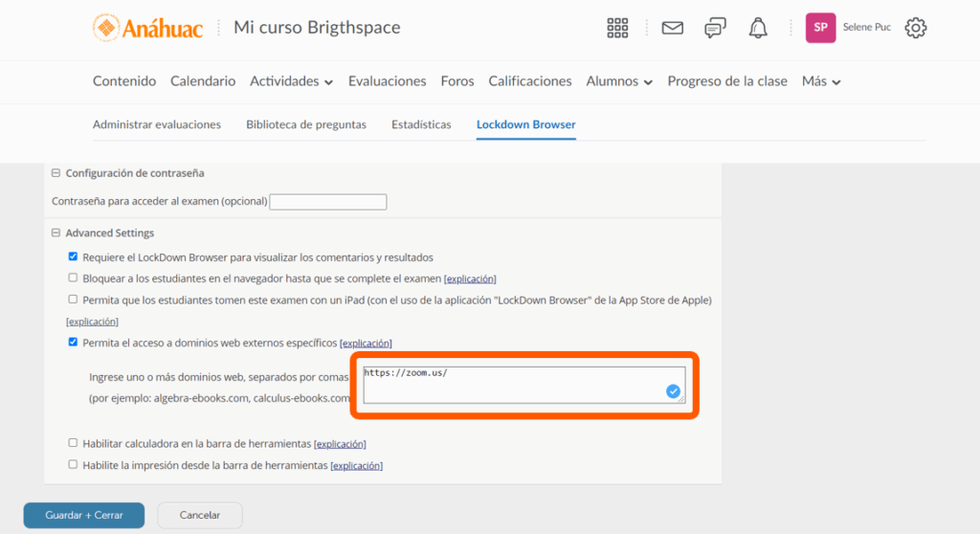Collapse the Configuración de contraseña section
980x534 pixels.
point(56,173)
